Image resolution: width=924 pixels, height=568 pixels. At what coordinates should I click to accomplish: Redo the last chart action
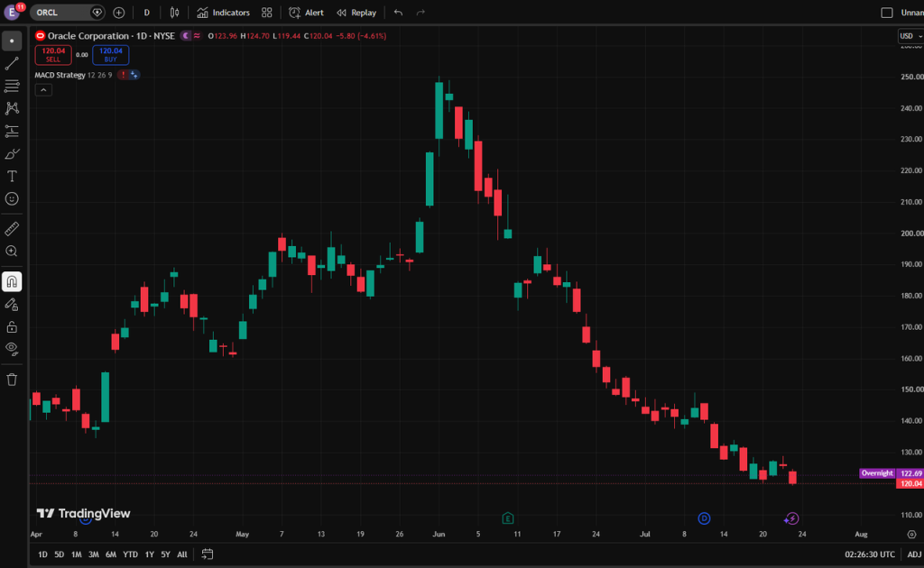point(420,13)
